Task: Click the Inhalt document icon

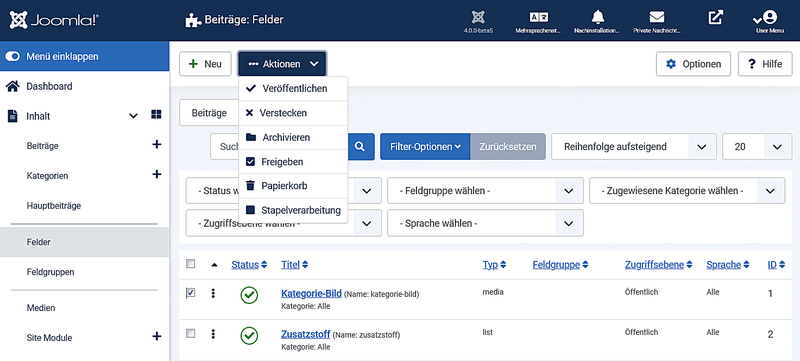Action: click(12, 116)
